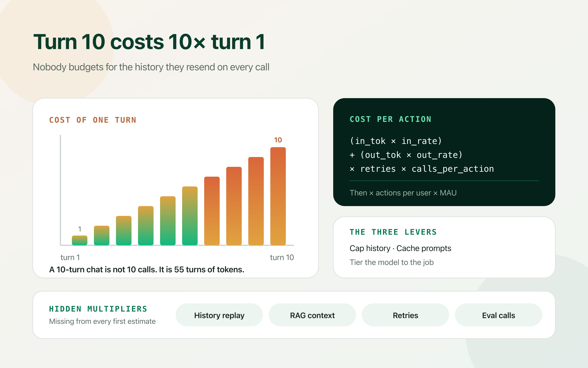Click the Eval calls pill
Viewport: 588px width, 368px height.
click(498, 315)
